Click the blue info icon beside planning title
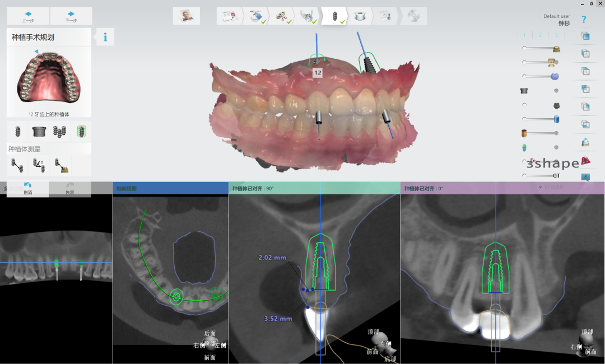The height and width of the screenshot is (364, 605). [105, 38]
